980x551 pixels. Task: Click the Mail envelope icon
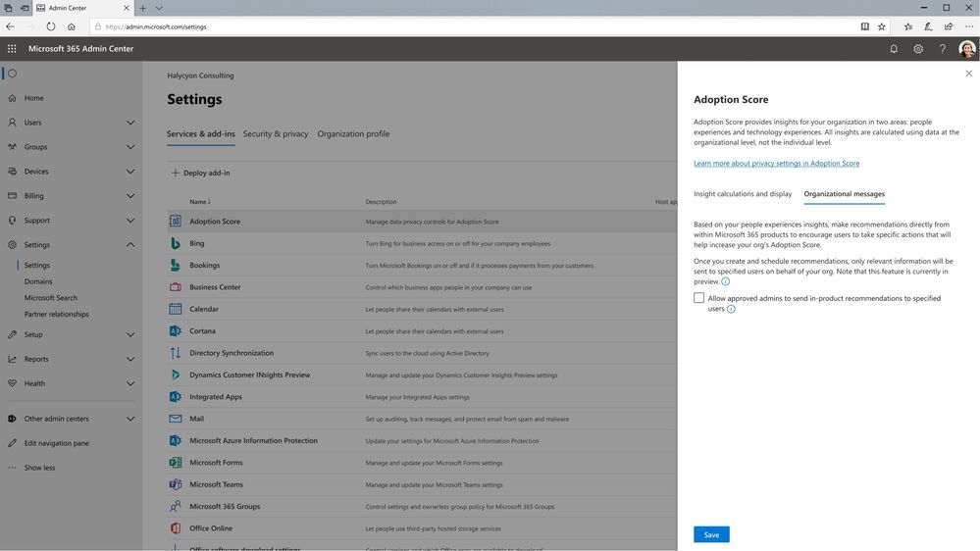176,419
